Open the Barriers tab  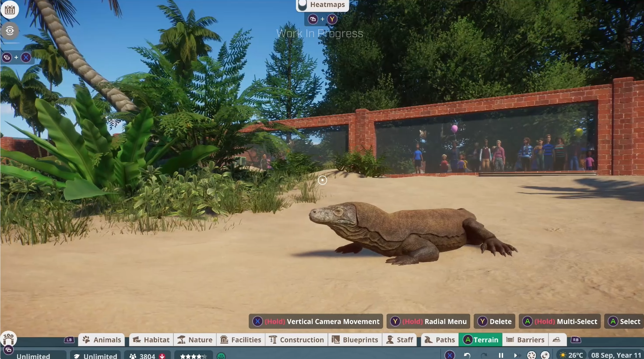click(x=525, y=340)
